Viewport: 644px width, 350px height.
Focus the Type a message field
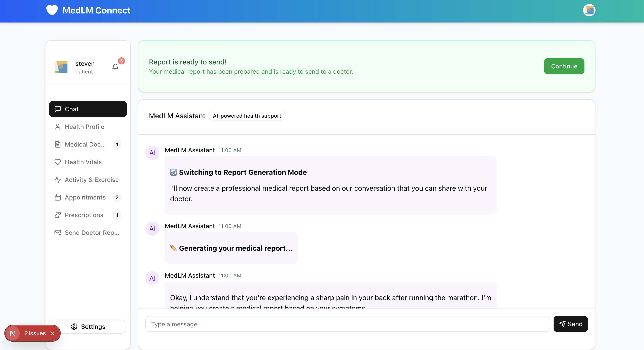[347, 324]
